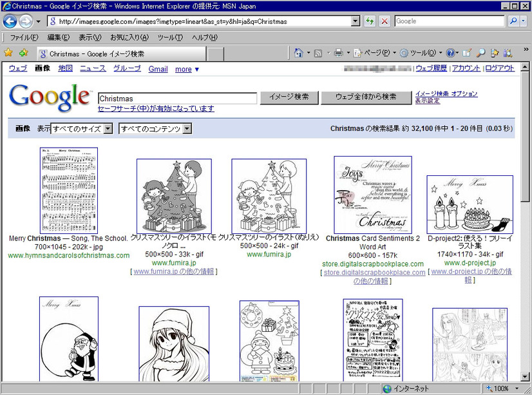Click the magnifier Research icon in command bar
The height and width of the screenshot is (395, 532).
point(480,53)
